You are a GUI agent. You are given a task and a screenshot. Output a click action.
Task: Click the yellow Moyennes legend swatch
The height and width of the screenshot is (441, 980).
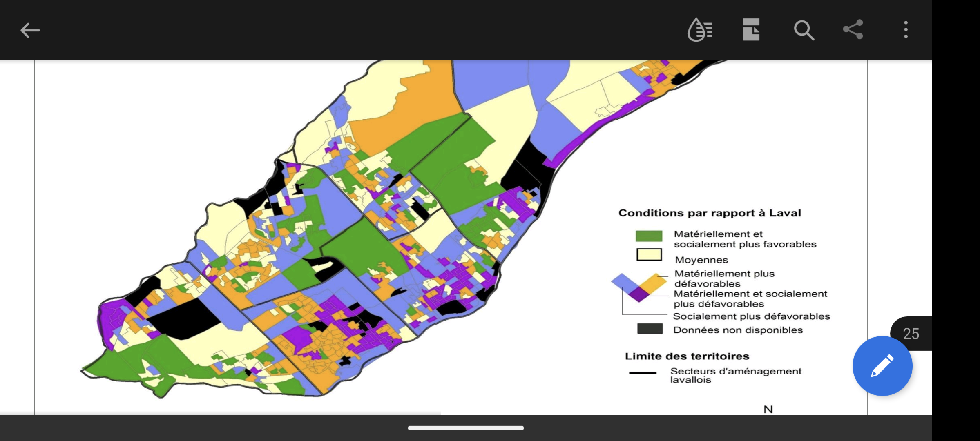[x=649, y=255]
